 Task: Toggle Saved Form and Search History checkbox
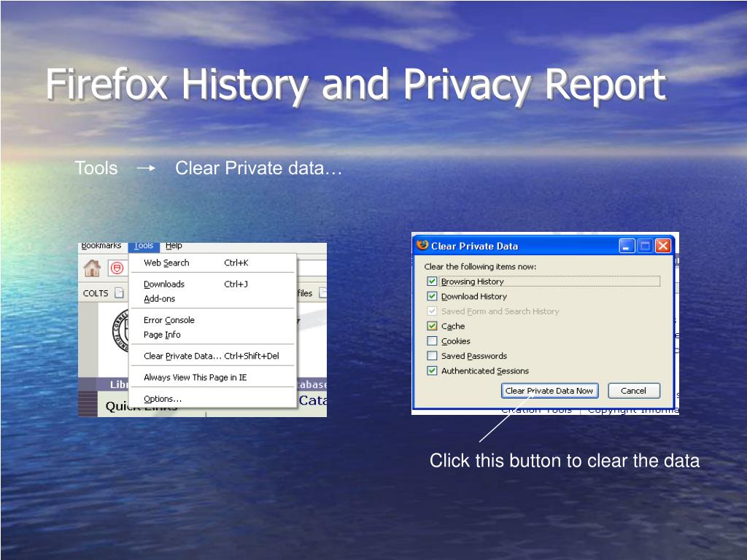[432, 311]
